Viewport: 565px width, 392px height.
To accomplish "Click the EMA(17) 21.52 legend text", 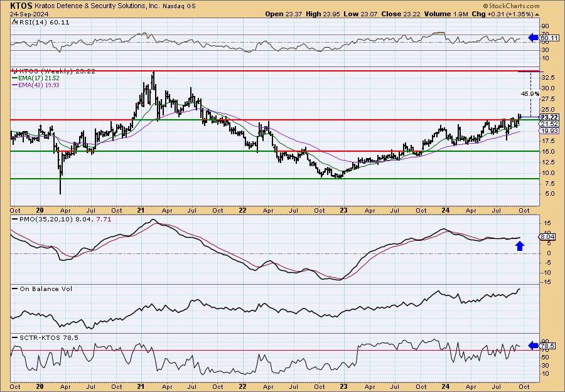I will point(38,78).
